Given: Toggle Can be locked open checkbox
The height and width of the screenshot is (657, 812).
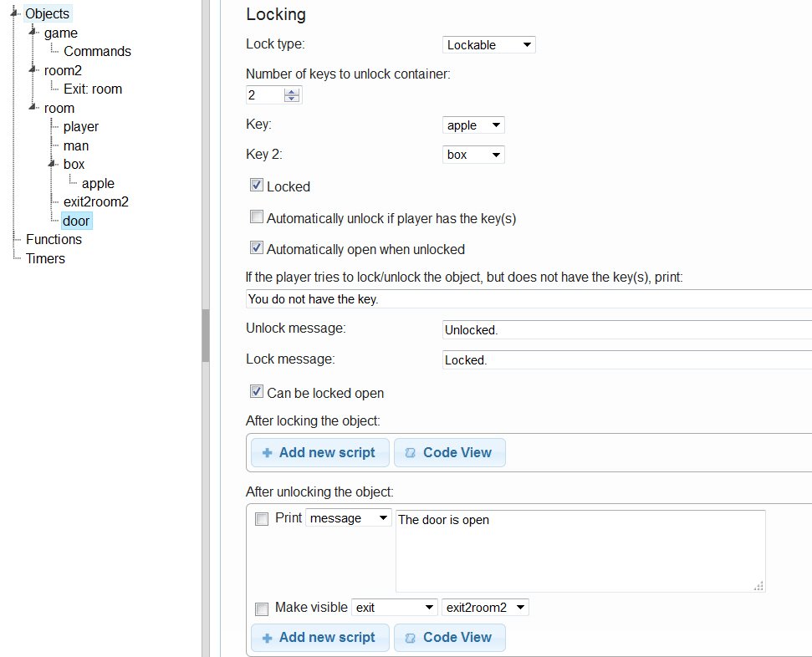Looking at the screenshot, I should click(257, 391).
